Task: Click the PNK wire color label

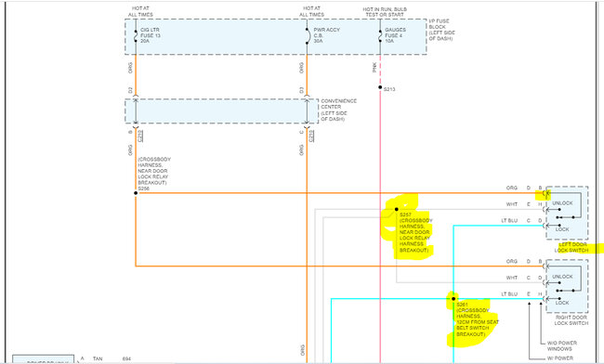Action: pyautogui.click(x=374, y=68)
